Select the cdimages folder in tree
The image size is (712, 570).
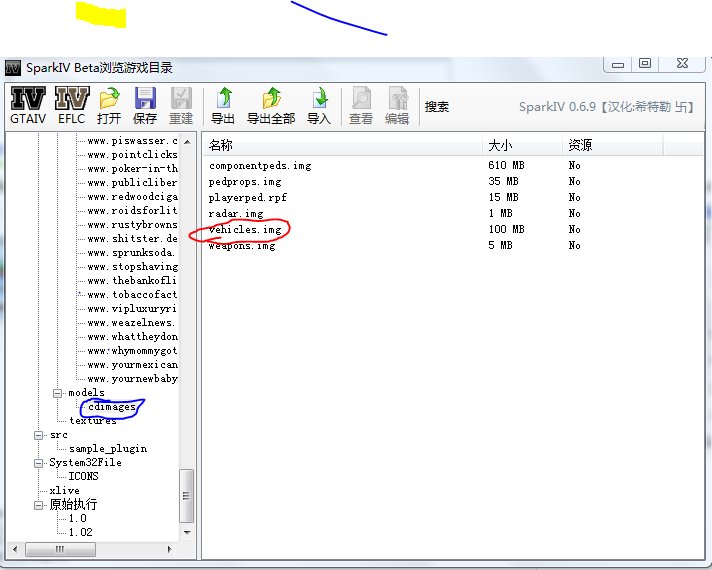(x=113, y=407)
